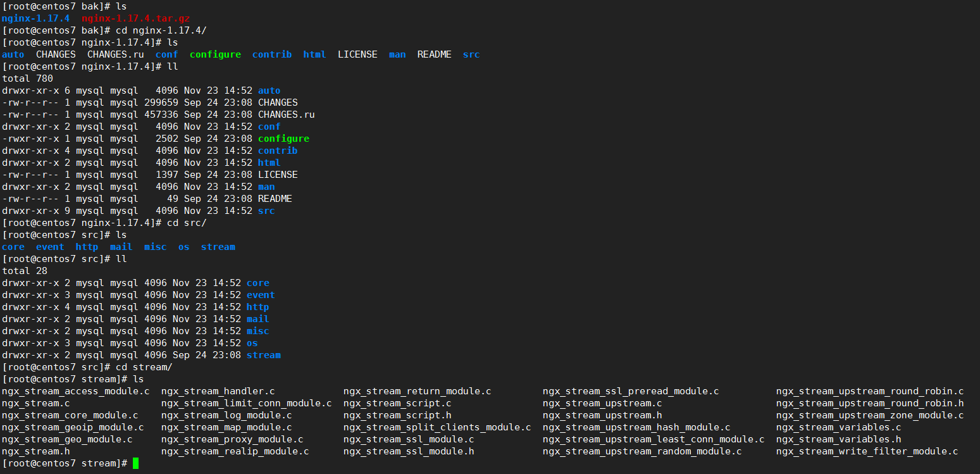Viewport: 980px width, 474px height.
Task: Select the ngx_stream_upstream_least_conn_module.c entry
Action: pos(653,439)
